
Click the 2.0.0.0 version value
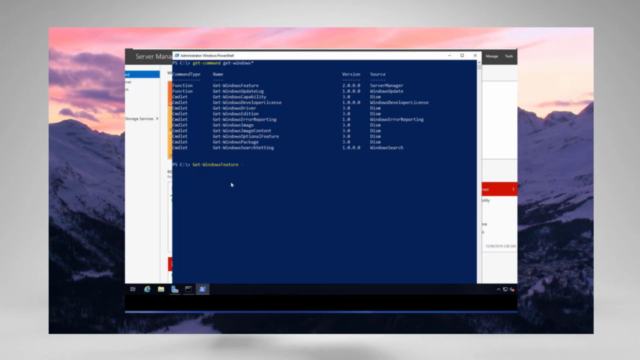351,86
